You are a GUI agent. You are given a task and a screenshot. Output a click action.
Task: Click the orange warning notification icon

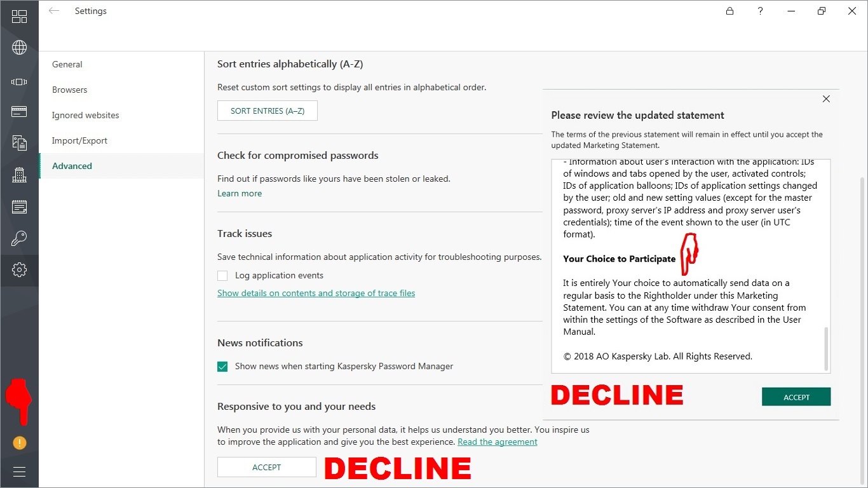point(20,443)
